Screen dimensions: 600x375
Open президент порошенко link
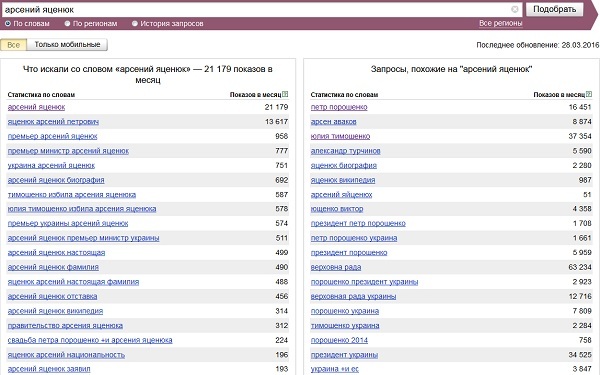point(349,253)
